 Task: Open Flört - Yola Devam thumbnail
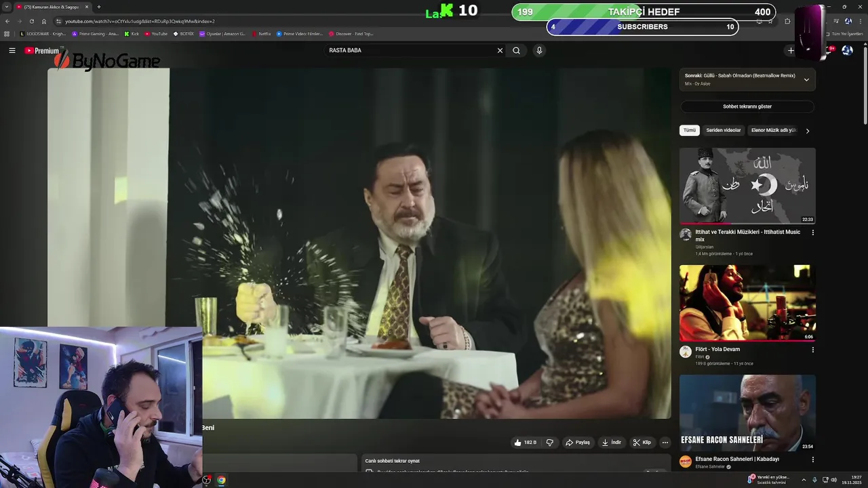point(747,303)
